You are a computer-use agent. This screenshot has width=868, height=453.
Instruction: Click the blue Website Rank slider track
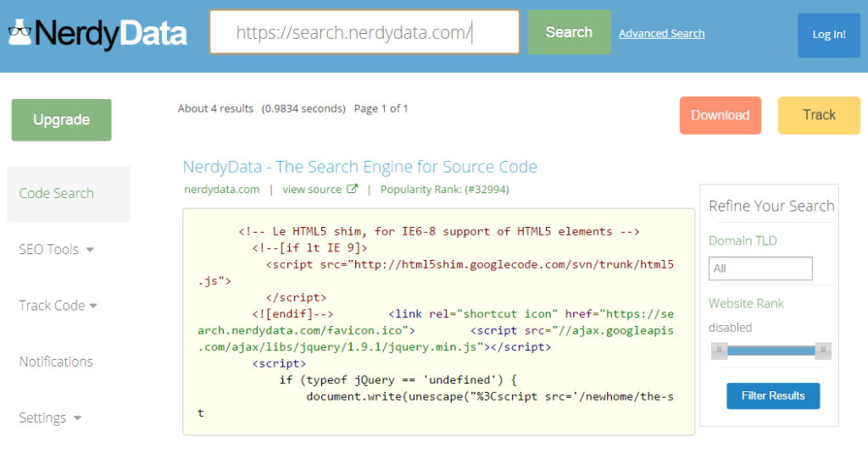tap(771, 351)
